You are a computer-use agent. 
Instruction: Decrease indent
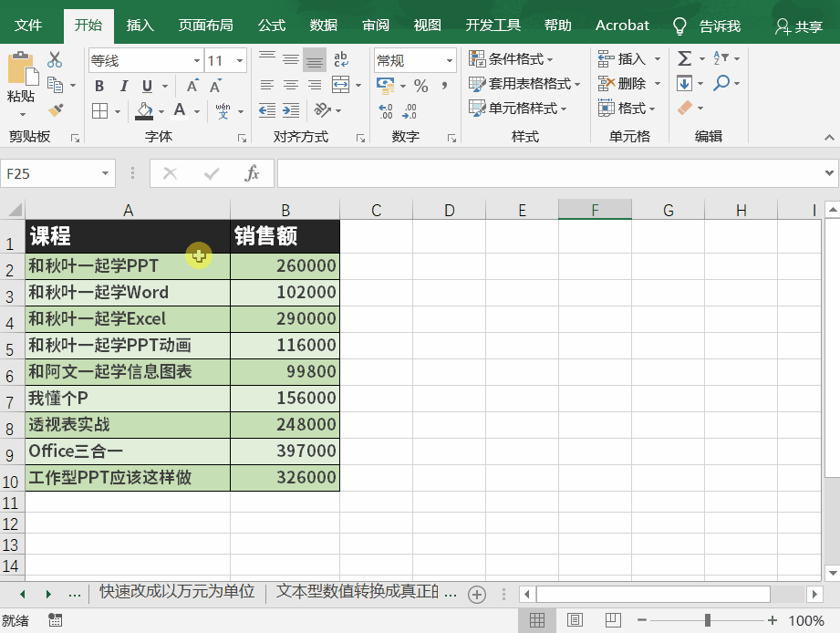267,110
